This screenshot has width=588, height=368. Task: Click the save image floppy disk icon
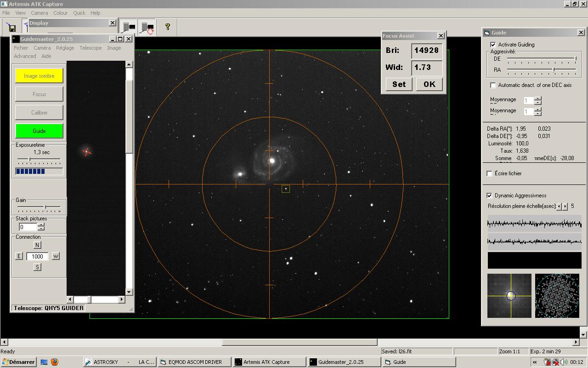(x=12, y=27)
